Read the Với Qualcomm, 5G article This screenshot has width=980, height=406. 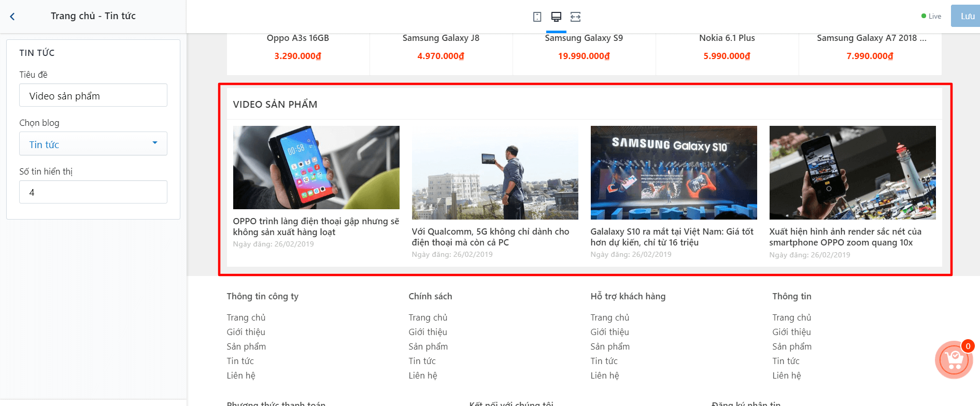491,237
